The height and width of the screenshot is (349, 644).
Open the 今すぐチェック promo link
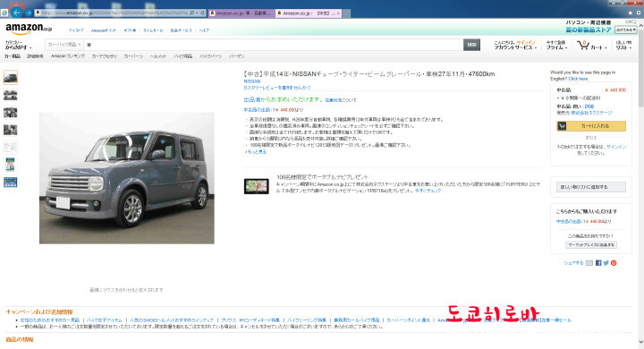pyautogui.click(x=428, y=191)
